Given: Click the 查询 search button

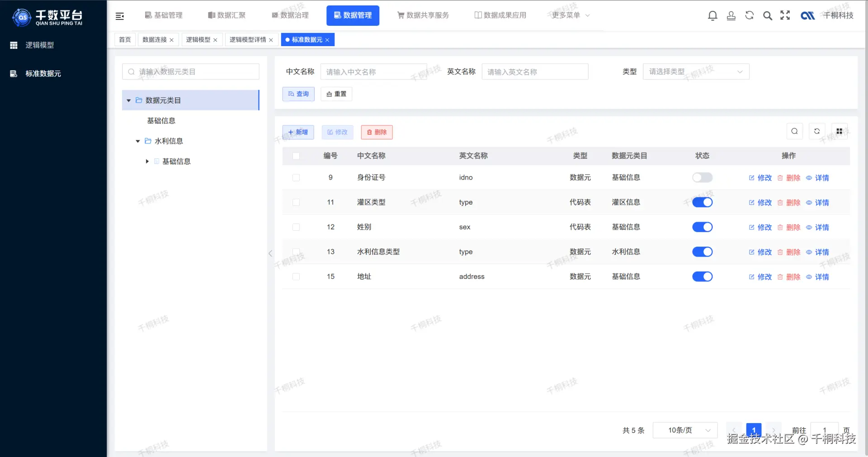Looking at the screenshot, I should 298,94.
